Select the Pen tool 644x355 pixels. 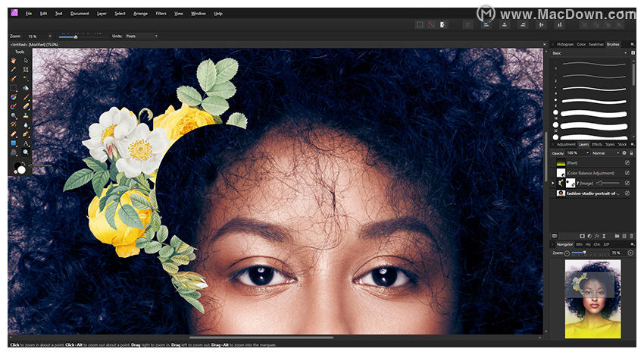[26, 134]
